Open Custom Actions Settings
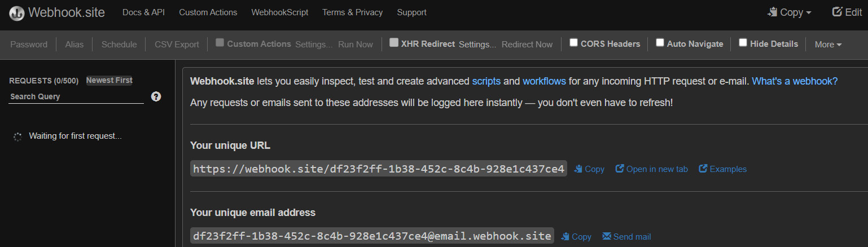This screenshot has width=868, height=247. pyautogui.click(x=314, y=45)
